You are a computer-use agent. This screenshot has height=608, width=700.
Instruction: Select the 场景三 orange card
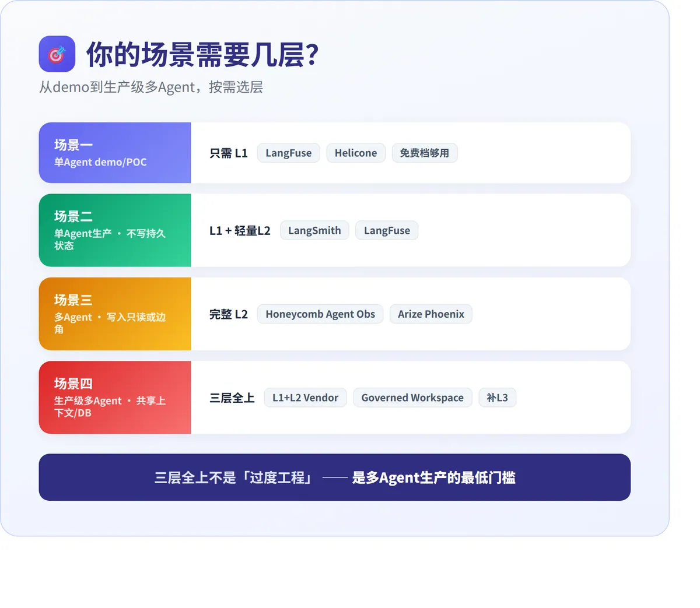point(115,314)
